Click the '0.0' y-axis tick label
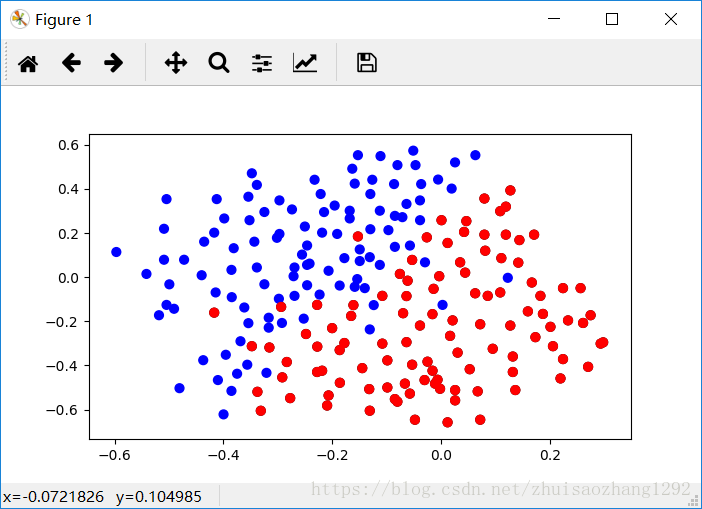The width and height of the screenshot is (702, 509). click(68, 278)
